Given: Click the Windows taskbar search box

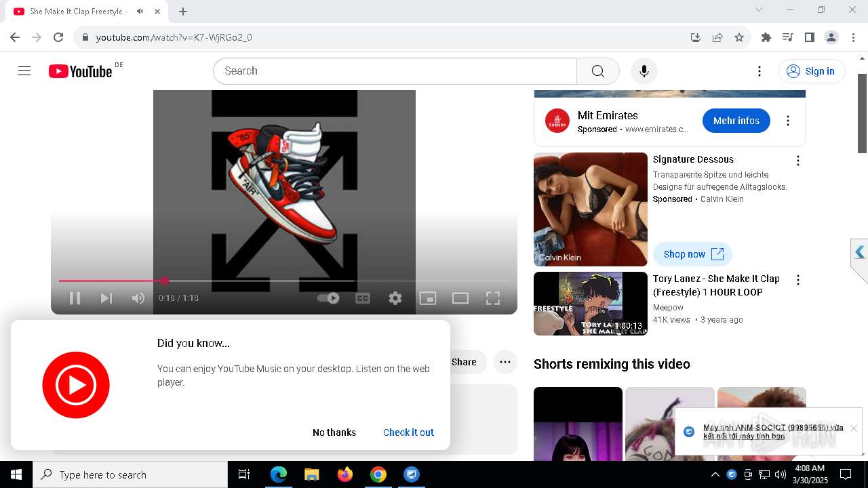Looking at the screenshot, I should pos(130,474).
